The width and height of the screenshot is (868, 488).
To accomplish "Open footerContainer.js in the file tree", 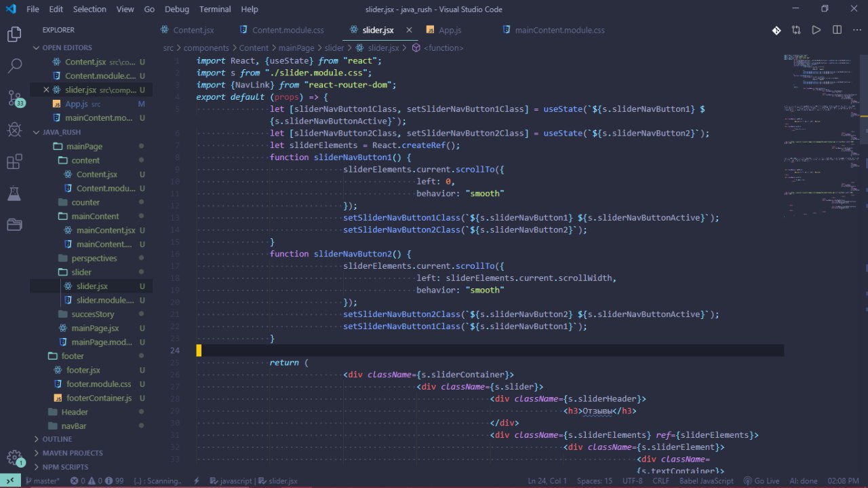I will (99, 398).
